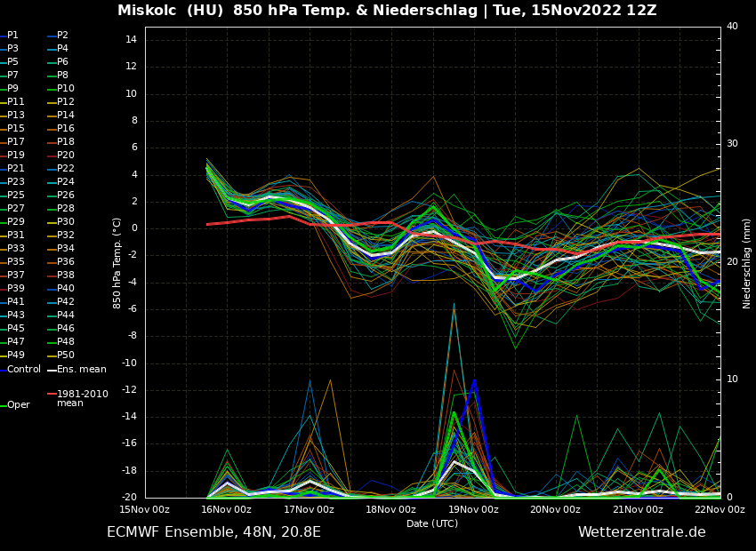
Task: Click the P12 legend label
Action: click(65, 102)
